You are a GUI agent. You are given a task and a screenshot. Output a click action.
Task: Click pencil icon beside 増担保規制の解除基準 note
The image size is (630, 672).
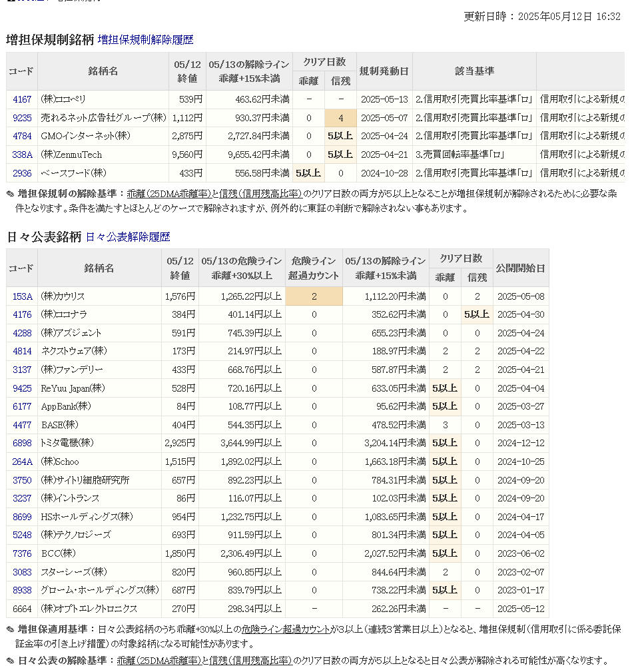coord(10,194)
